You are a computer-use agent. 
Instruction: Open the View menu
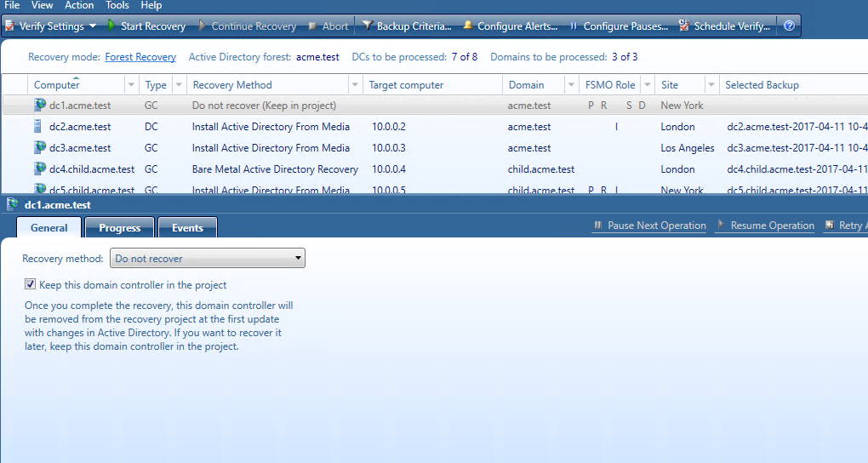42,5
